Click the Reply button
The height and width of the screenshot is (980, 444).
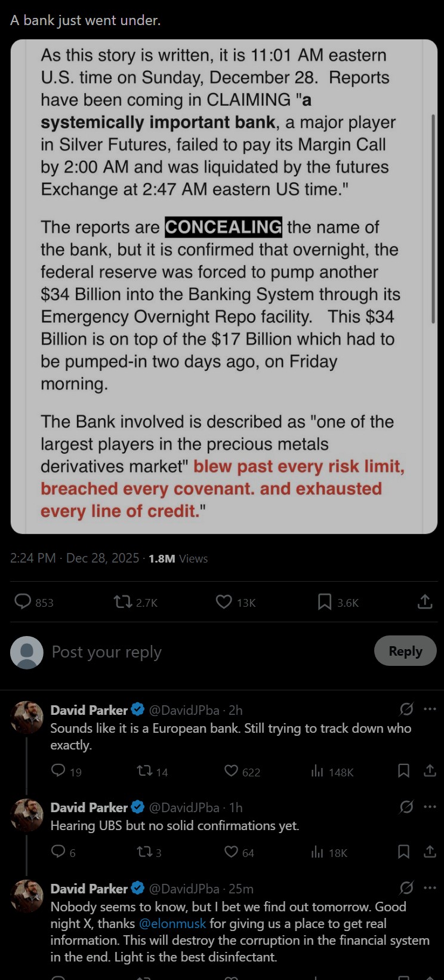click(405, 651)
